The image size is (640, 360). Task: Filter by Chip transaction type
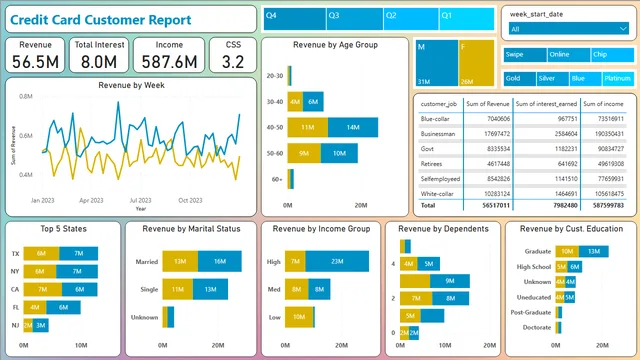[612, 55]
